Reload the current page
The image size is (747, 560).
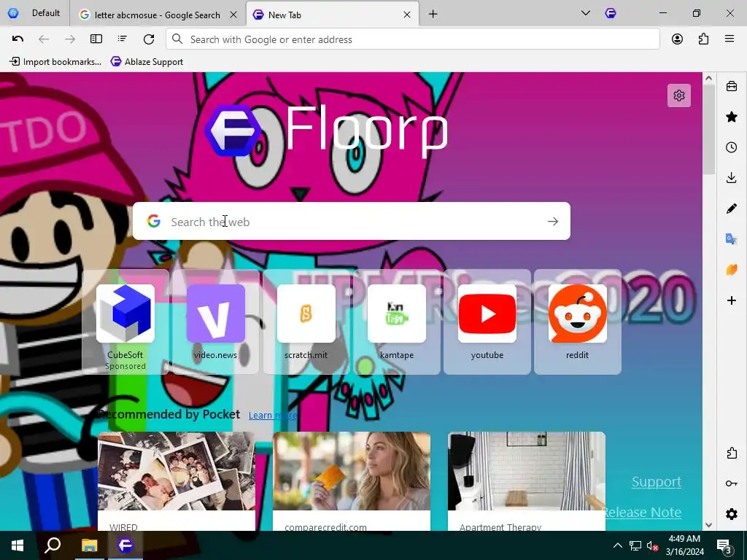click(149, 39)
